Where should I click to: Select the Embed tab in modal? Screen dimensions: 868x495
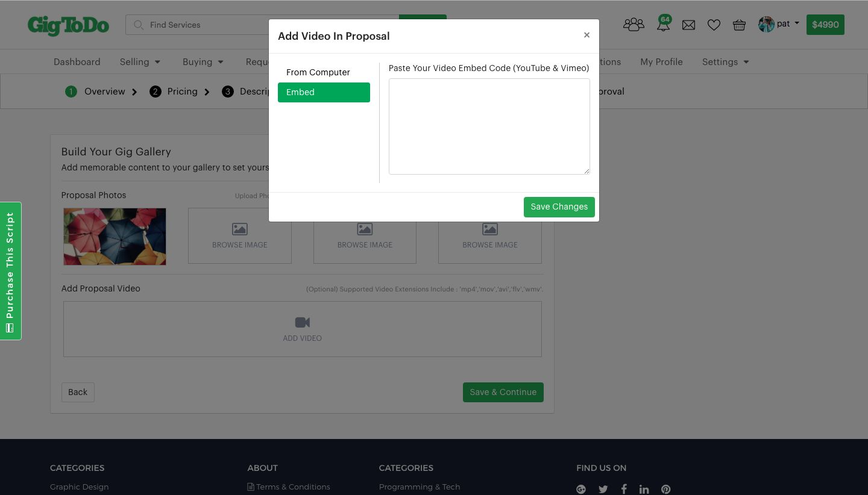coord(324,93)
